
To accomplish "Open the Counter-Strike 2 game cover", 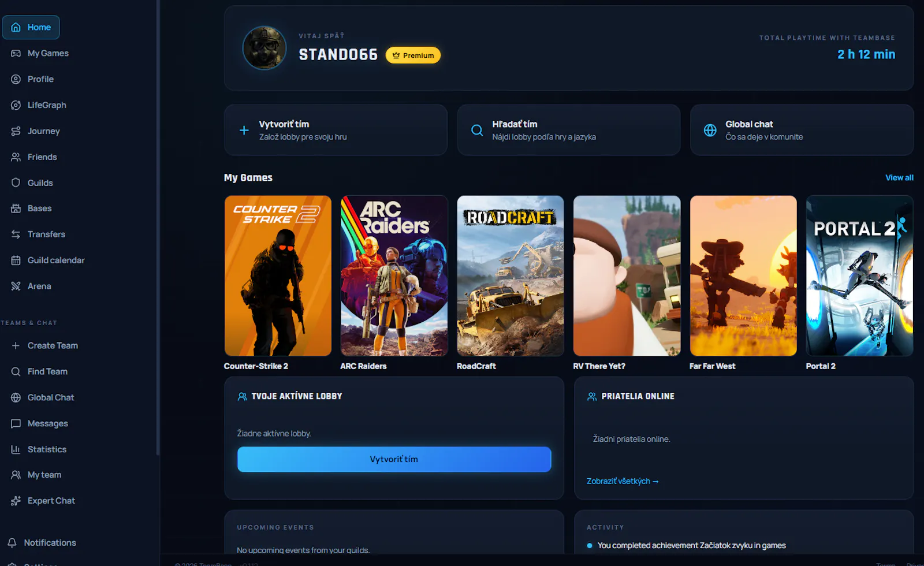I will pyautogui.click(x=278, y=275).
